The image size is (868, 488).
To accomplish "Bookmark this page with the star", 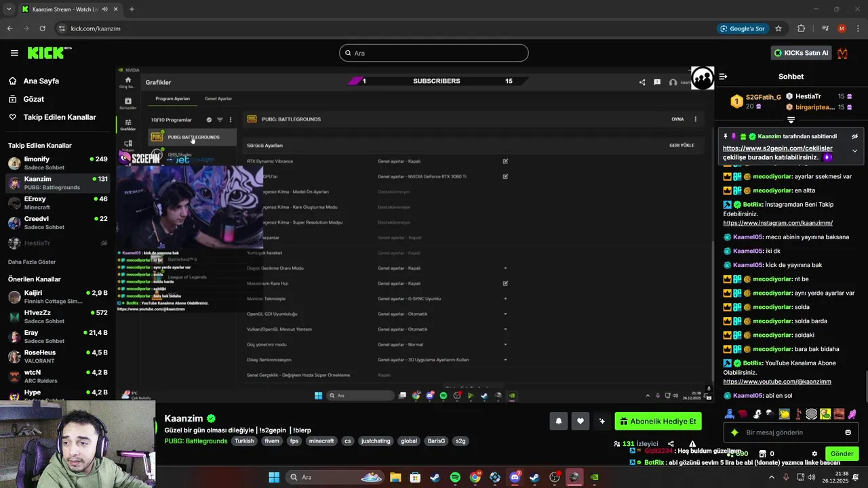I will point(778,28).
